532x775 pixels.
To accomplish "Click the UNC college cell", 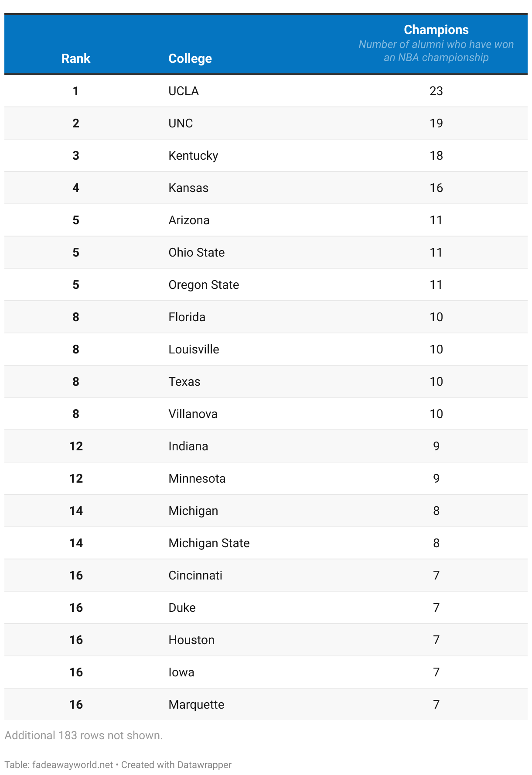I will coord(181,123).
